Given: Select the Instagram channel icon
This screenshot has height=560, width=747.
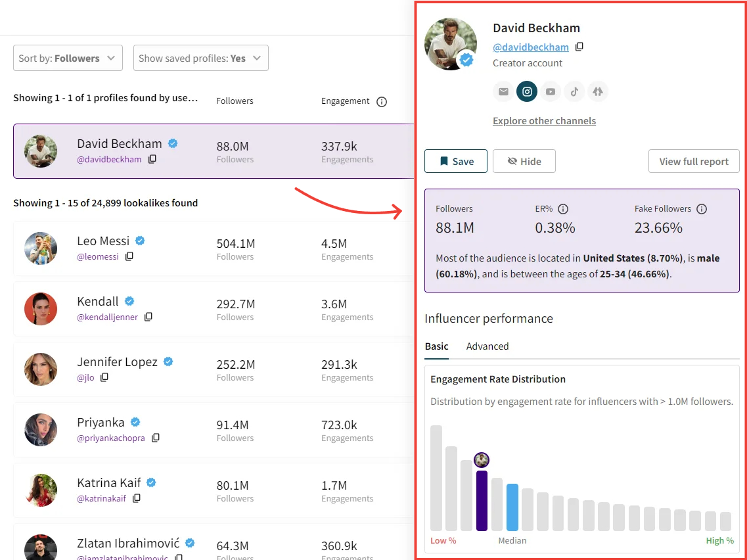Looking at the screenshot, I should (x=527, y=91).
